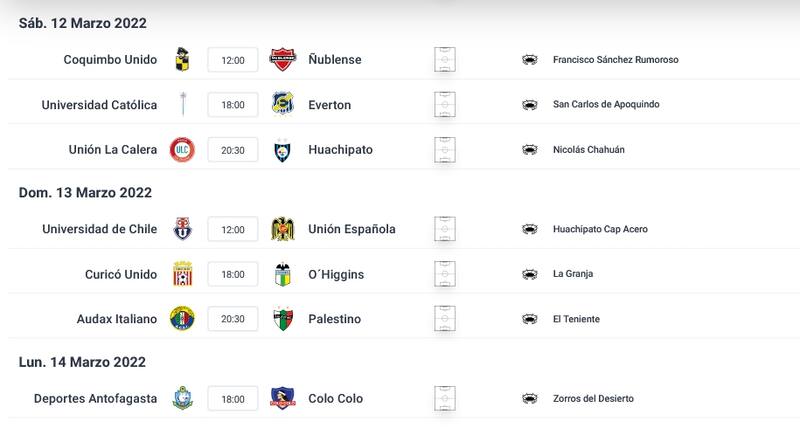Image resolution: width=800 pixels, height=428 pixels.
Task: Click the Unión Española crest
Action: pyautogui.click(x=283, y=229)
